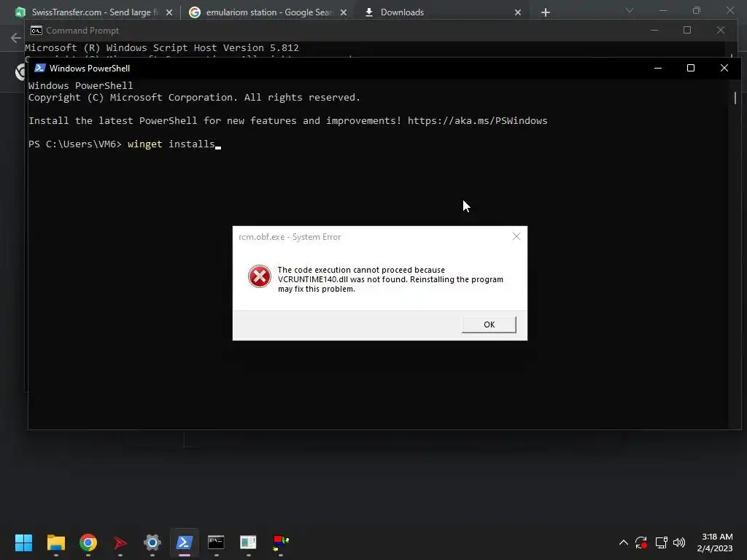This screenshot has height=560, width=747.
Task: Close the Command Prompt window
Action: 720,30
